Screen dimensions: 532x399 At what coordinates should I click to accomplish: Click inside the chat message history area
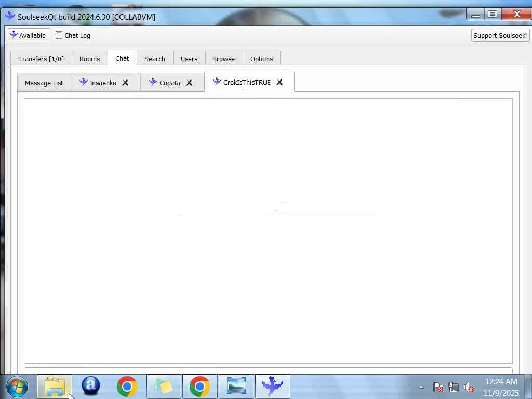tap(268, 231)
